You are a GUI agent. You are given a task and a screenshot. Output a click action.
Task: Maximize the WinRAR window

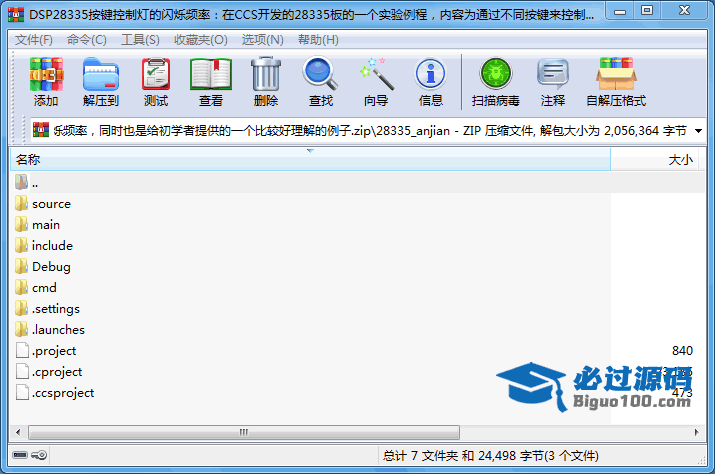pos(647,11)
